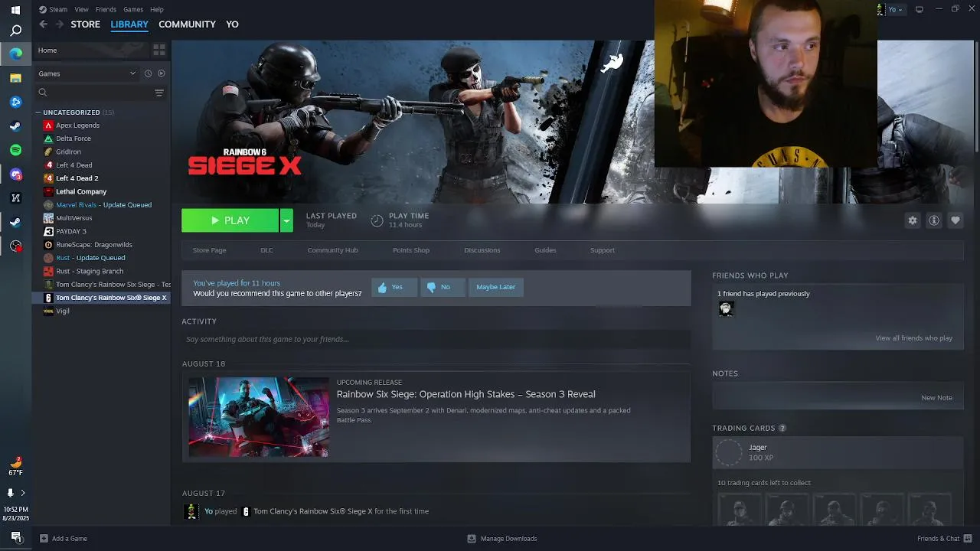Open Windows Start menu
980x551 pixels.
pyautogui.click(x=15, y=10)
